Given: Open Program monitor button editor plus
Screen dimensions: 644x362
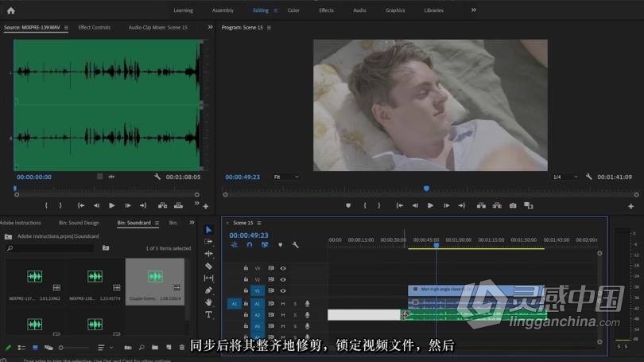Looking at the screenshot, I should 630,206.
